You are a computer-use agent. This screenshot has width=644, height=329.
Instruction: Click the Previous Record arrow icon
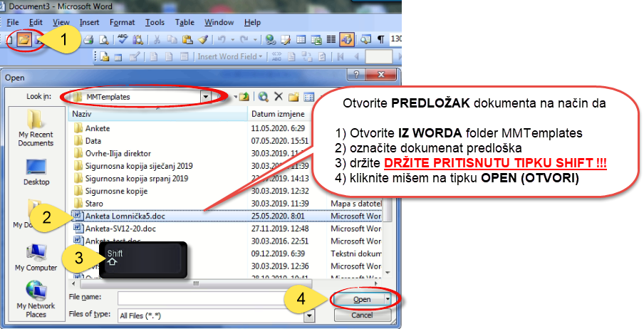[355, 57]
